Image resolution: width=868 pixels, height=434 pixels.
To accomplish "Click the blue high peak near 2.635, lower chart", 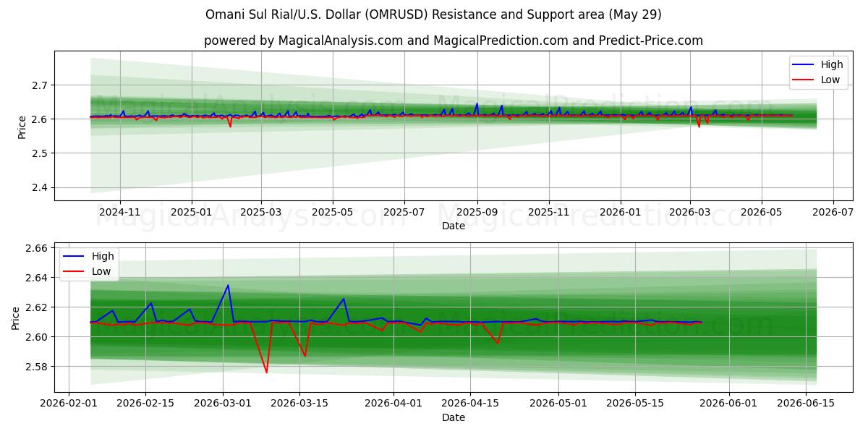I will point(228,285).
